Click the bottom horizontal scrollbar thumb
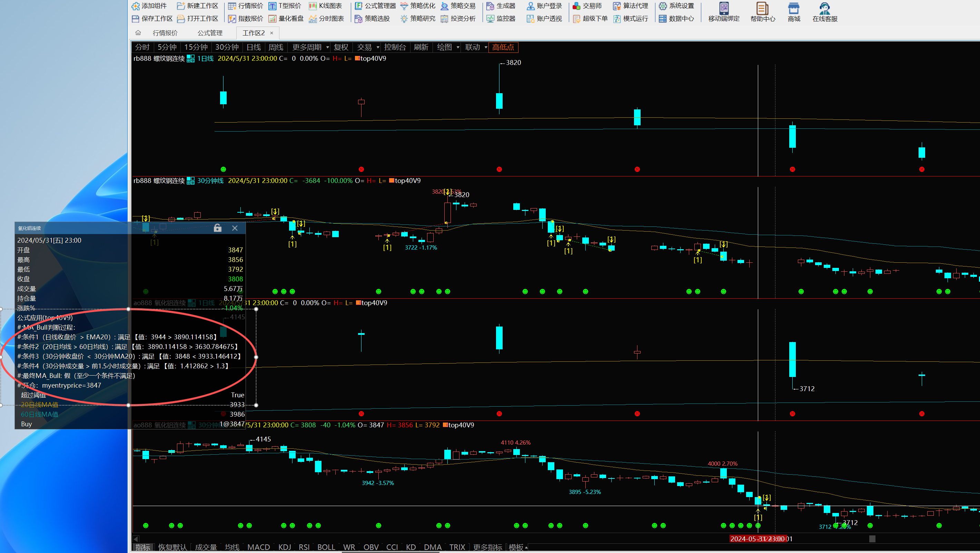The height and width of the screenshot is (553, 980). pos(872,539)
